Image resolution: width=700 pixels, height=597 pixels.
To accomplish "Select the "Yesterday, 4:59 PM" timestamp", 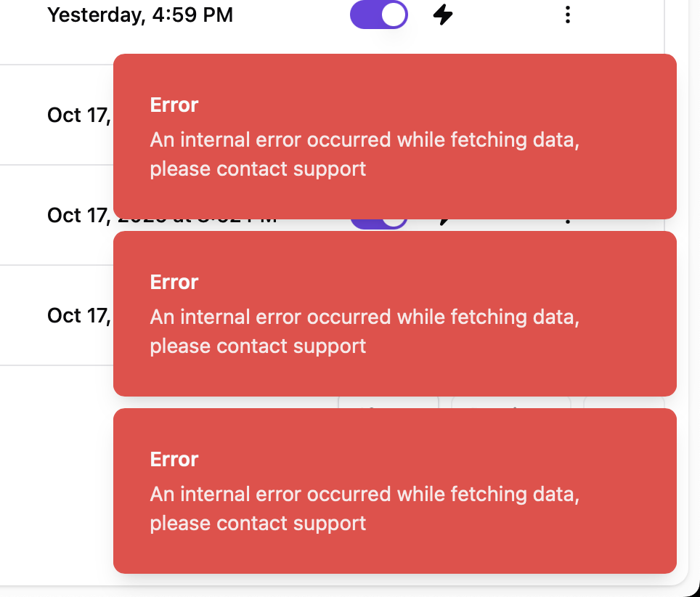I will pos(140,15).
